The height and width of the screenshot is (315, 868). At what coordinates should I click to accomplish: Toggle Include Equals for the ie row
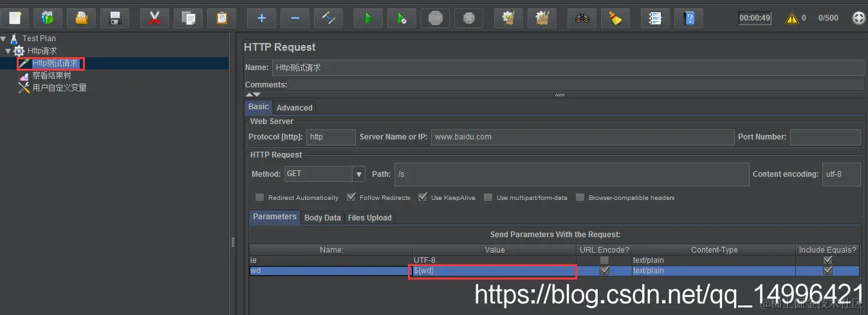point(828,260)
